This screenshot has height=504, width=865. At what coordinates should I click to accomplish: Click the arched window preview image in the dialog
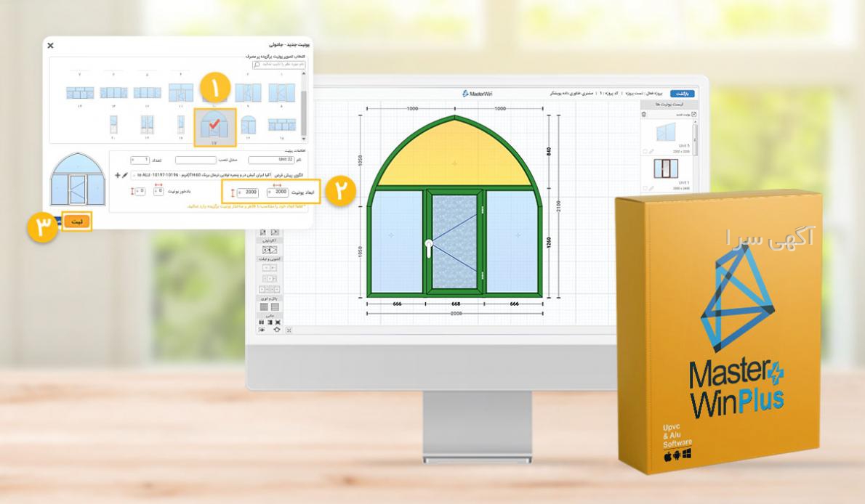pyautogui.click(x=77, y=179)
